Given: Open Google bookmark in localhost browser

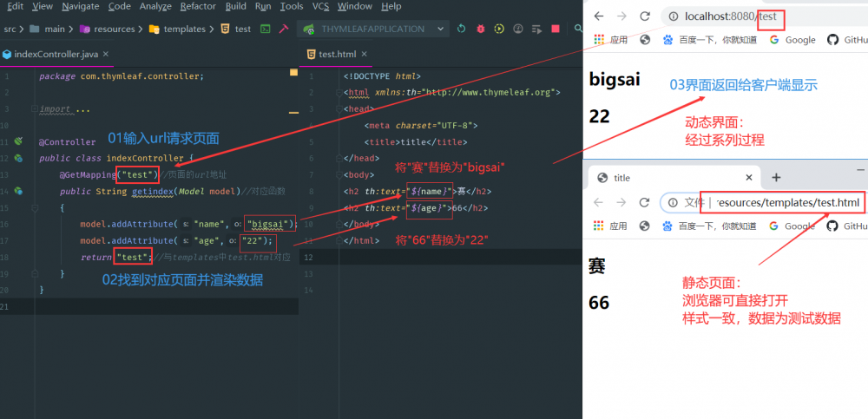Looking at the screenshot, I should tap(792, 40).
